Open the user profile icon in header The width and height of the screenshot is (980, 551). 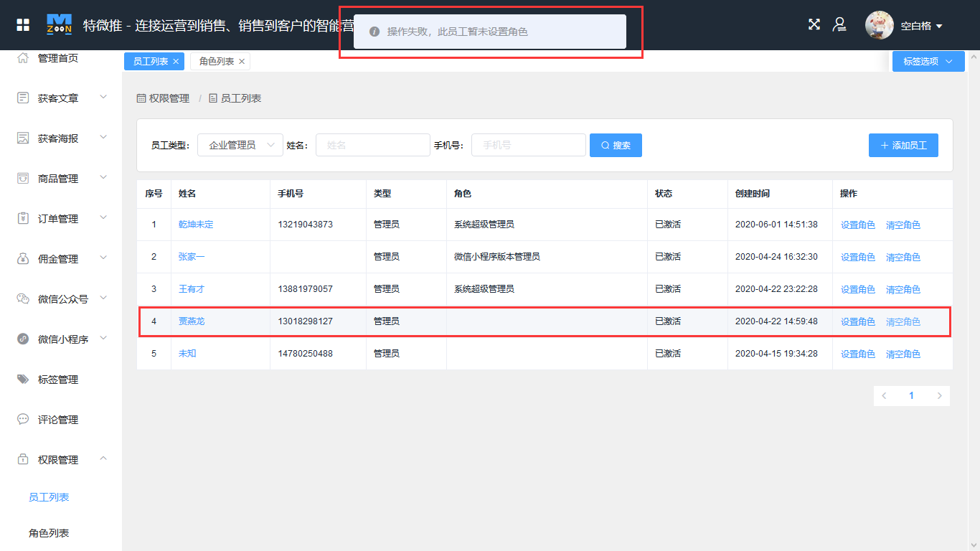(x=839, y=24)
